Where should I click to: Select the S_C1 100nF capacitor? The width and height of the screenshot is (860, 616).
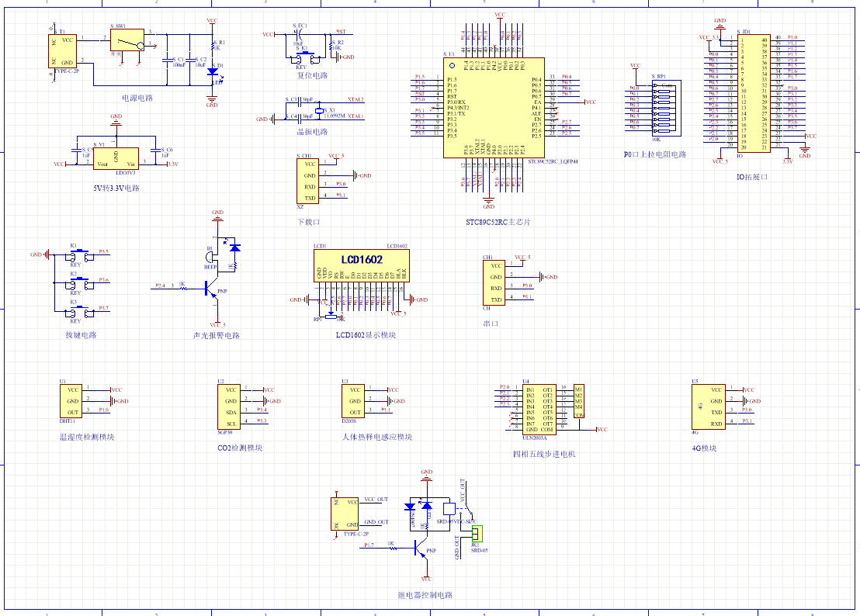coord(167,60)
